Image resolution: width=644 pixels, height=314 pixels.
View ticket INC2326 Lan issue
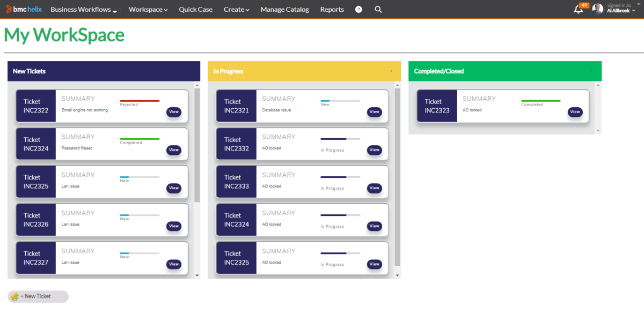[174, 226]
